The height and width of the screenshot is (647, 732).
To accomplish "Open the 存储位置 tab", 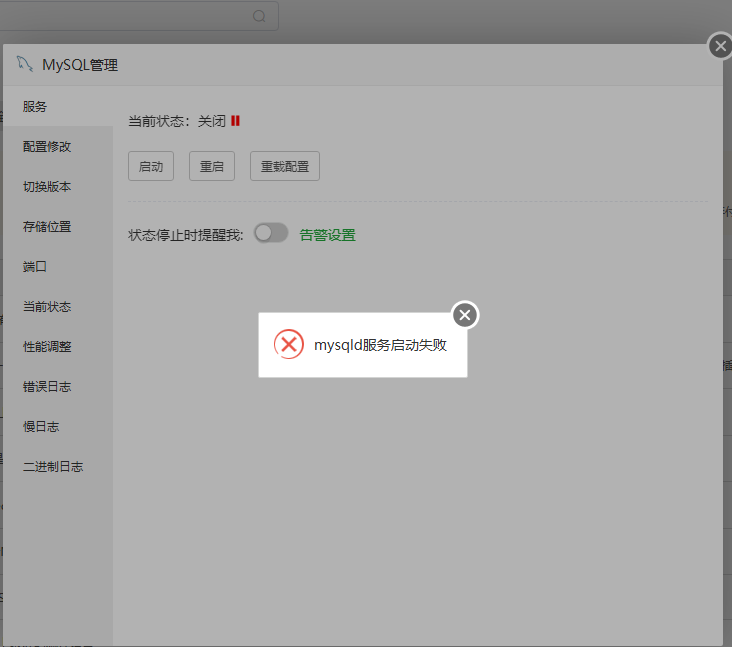I will (x=58, y=226).
